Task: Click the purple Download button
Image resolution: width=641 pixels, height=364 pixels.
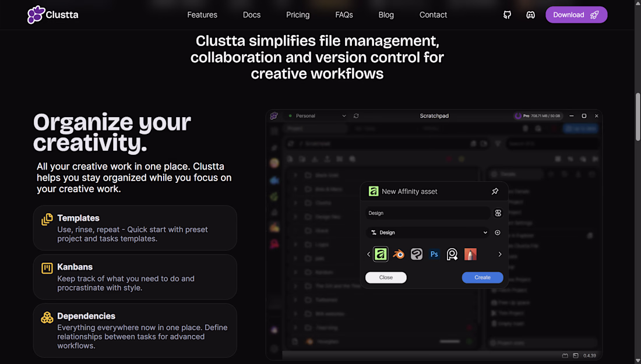Action: [576, 15]
